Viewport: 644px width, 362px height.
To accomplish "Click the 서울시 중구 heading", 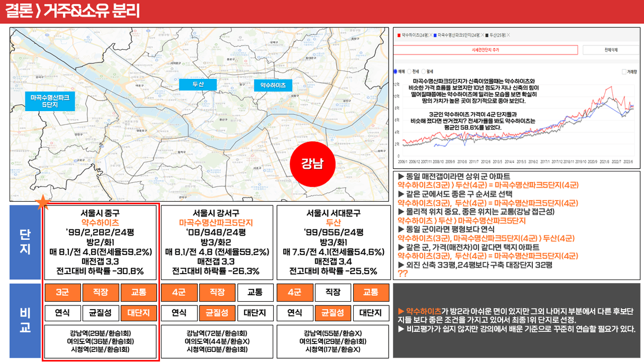I will (100, 213).
